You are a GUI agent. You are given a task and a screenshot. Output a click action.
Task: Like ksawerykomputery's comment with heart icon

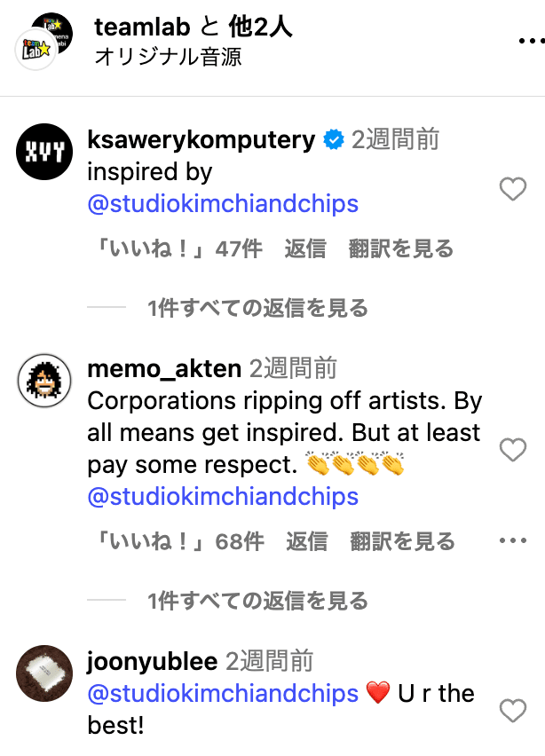513,189
